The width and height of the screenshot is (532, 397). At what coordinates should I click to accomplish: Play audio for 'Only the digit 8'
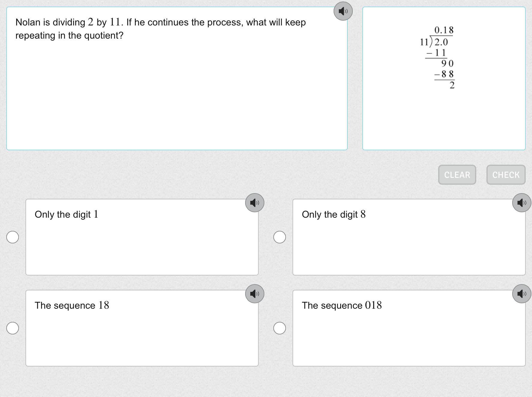coord(522,203)
